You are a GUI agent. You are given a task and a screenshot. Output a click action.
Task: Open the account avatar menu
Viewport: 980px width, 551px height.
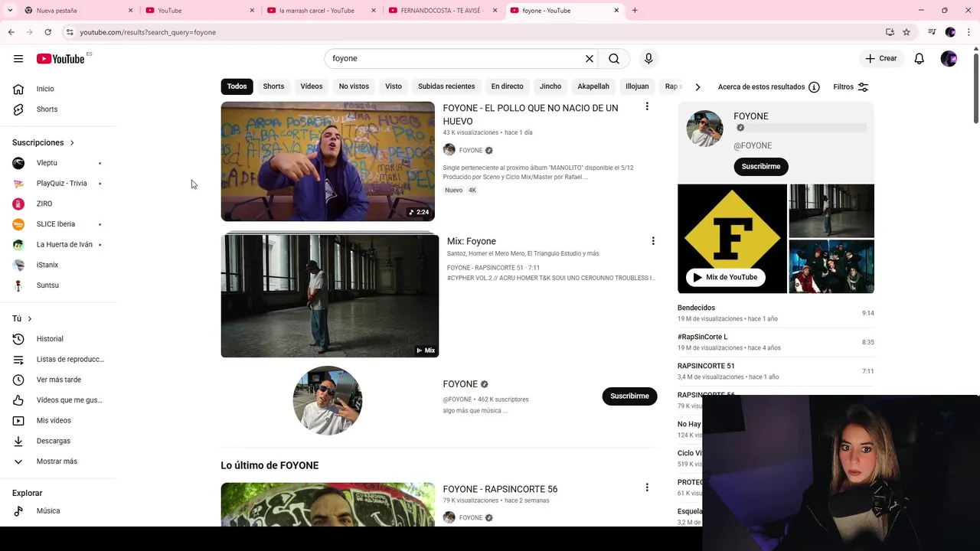[x=949, y=59]
